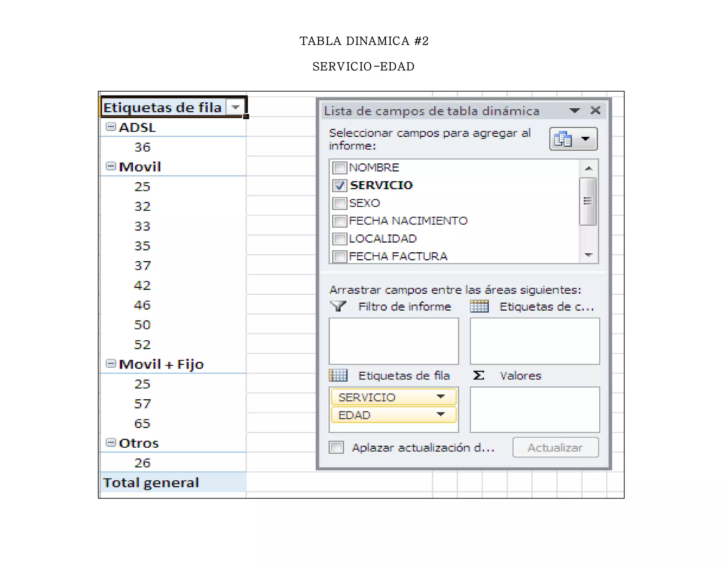Select the 57 cell under Movil + Fijo
The height and width of the screenshot is (562, 728).
[x=173, y=404]
